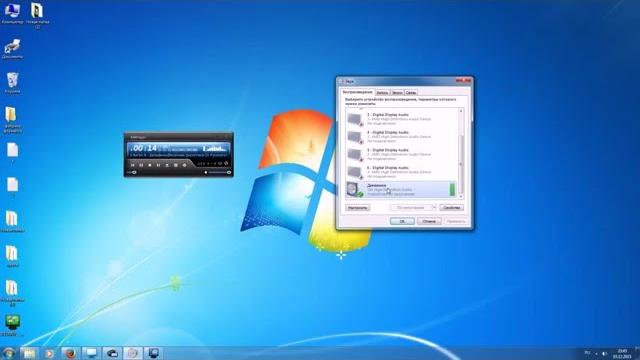
Task: Open the Computer desktop icon
Action: 12,13
